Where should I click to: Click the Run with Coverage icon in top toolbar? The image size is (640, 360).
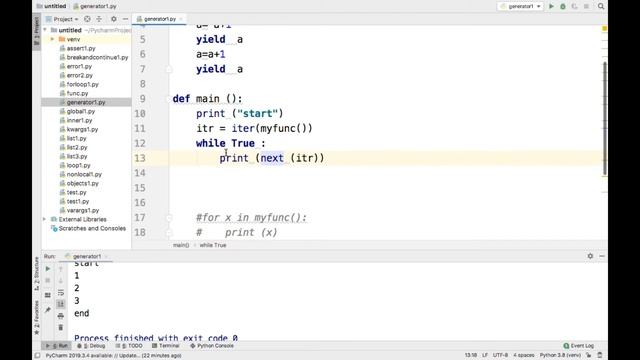coord(574,7)
